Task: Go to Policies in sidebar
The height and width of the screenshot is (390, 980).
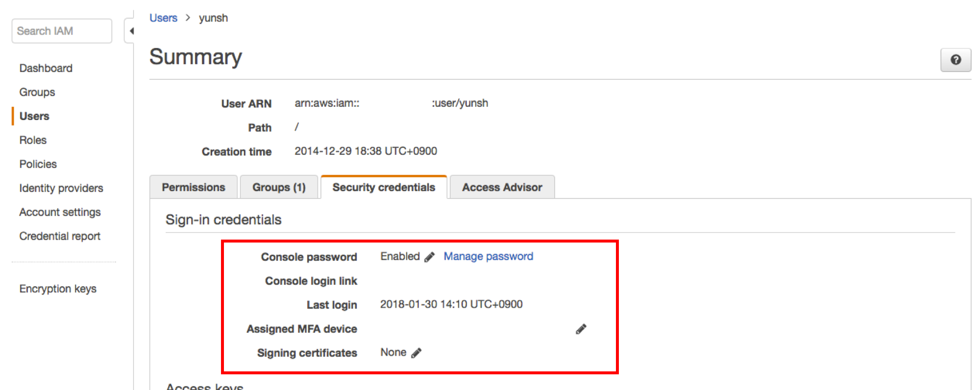Action: pyautogui.click(x=38, y=164)
